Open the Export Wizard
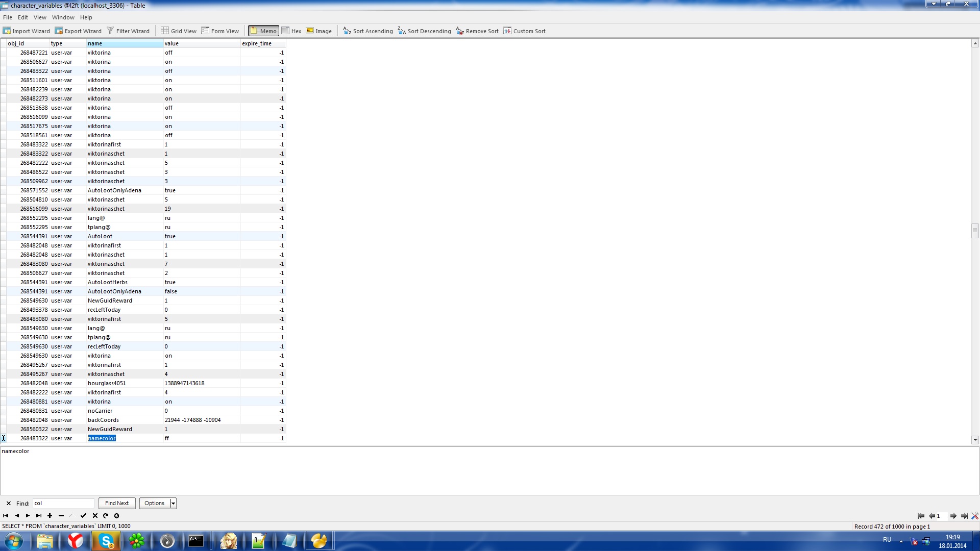Viewport: 980px width, 551px height. (x=79, y=31)
